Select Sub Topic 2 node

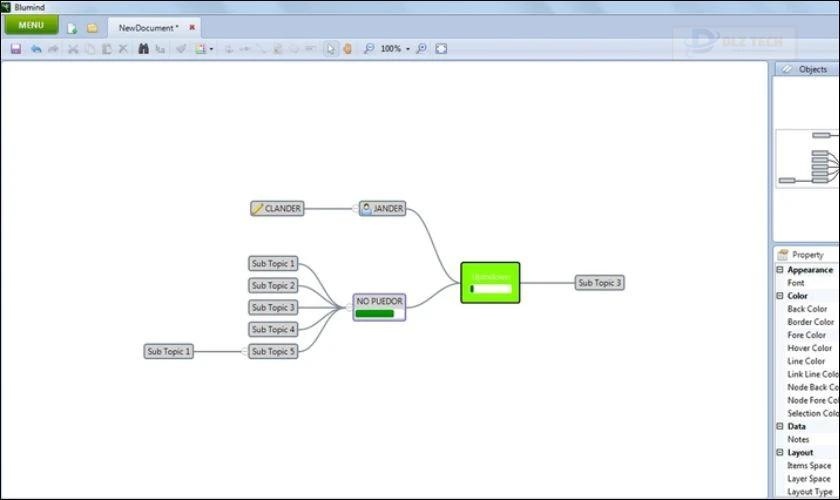273,286
